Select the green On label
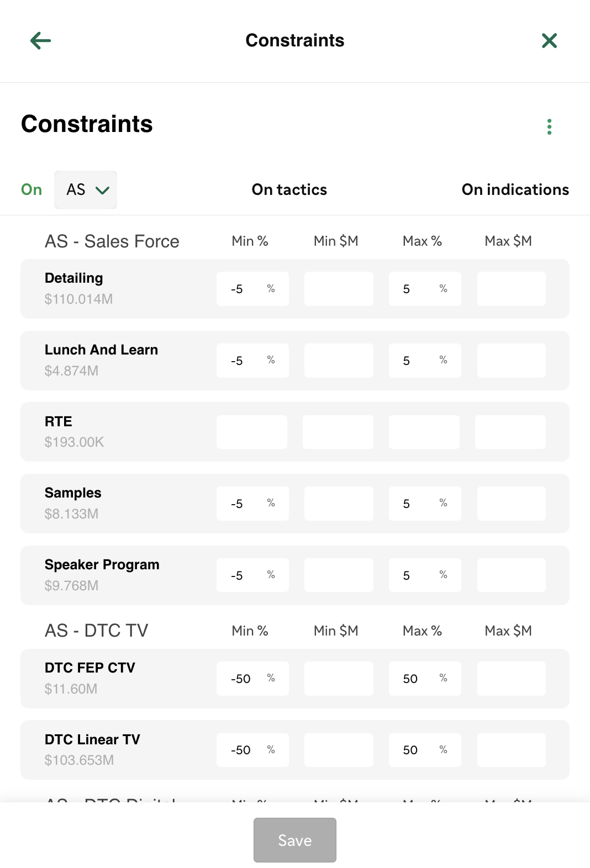This screenshot has height=868, width=590. tap(31, 189)
